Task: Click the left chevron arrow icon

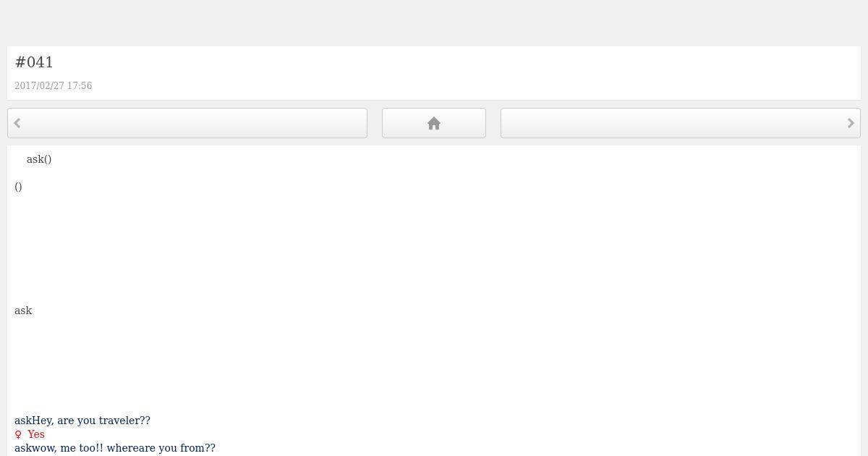Action: click(17, 123)
